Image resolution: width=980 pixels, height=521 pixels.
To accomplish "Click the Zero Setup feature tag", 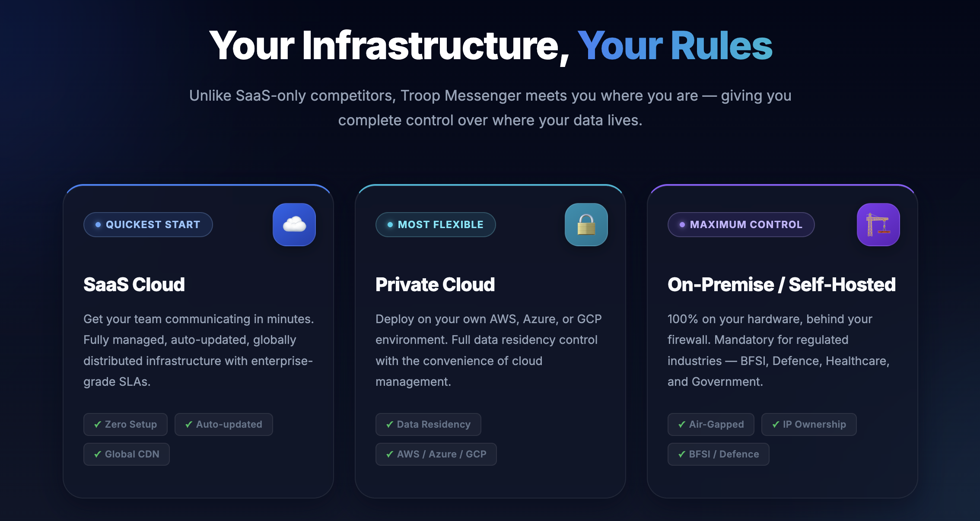I will coord(125,424).
